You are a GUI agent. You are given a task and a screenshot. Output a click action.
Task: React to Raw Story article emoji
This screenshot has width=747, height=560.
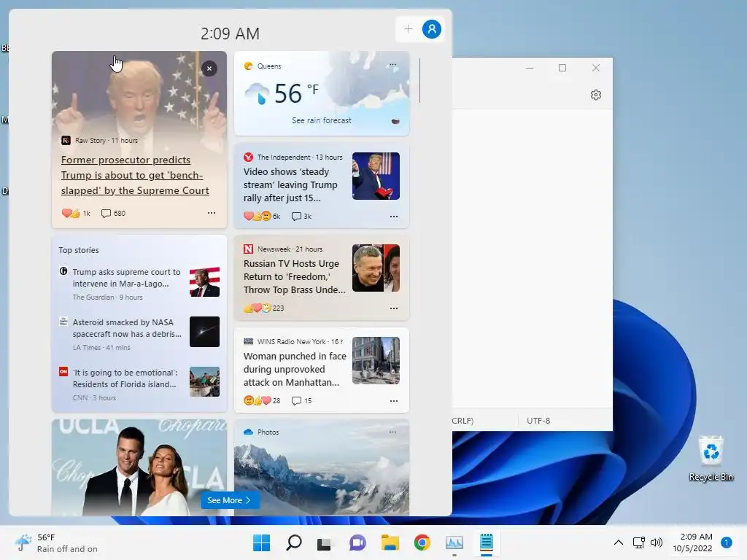coord(76,213)
